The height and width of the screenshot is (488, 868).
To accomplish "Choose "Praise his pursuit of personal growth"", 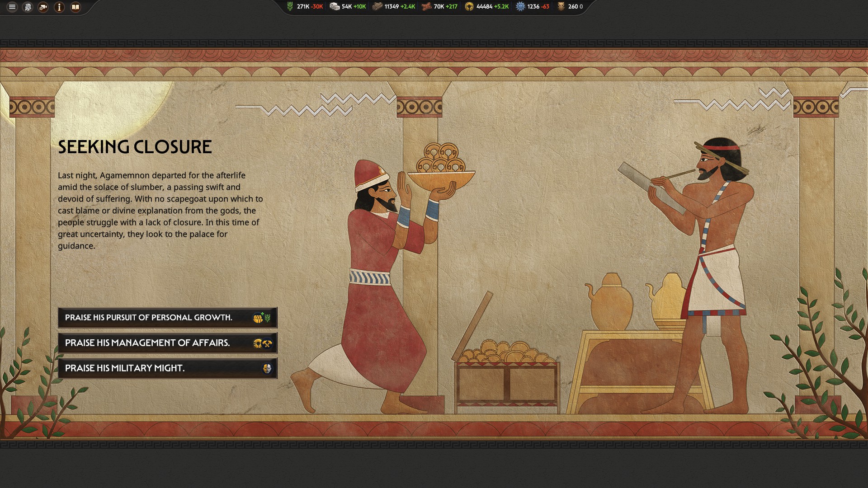I will pyautogui.click(x=167, y=318).
